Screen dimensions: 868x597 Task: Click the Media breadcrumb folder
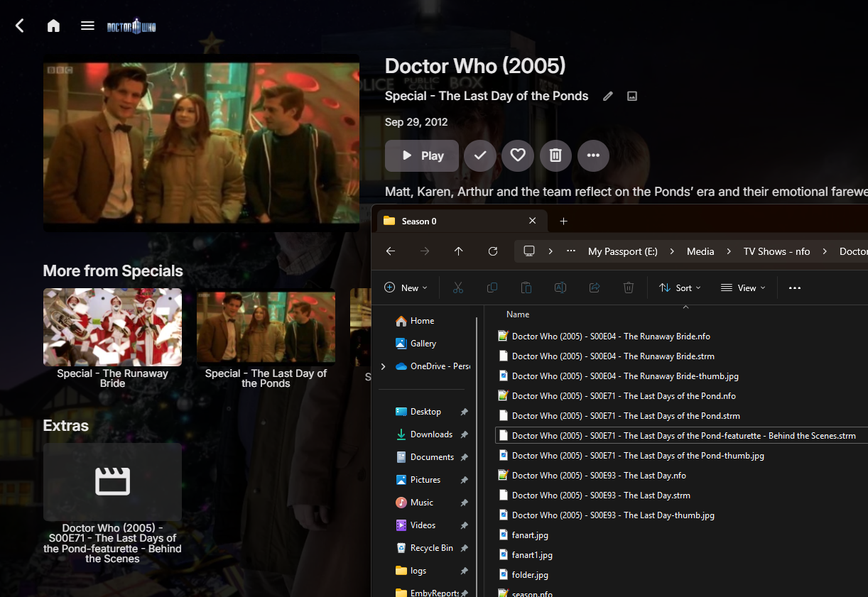700,251
